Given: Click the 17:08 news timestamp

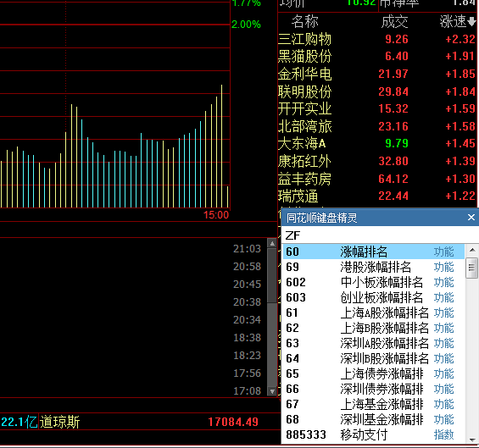Looking at the screenshot, I should [x=248, y=390].
